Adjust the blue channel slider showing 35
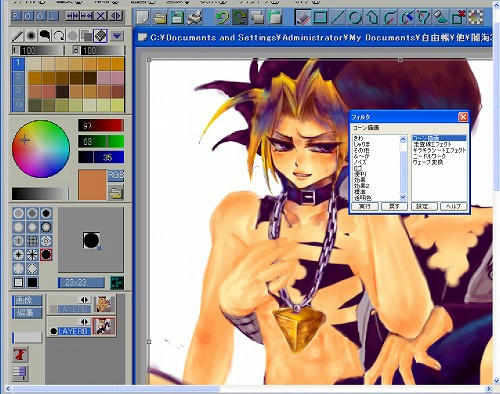Viewport: 500px width, 394px height. 101,157
